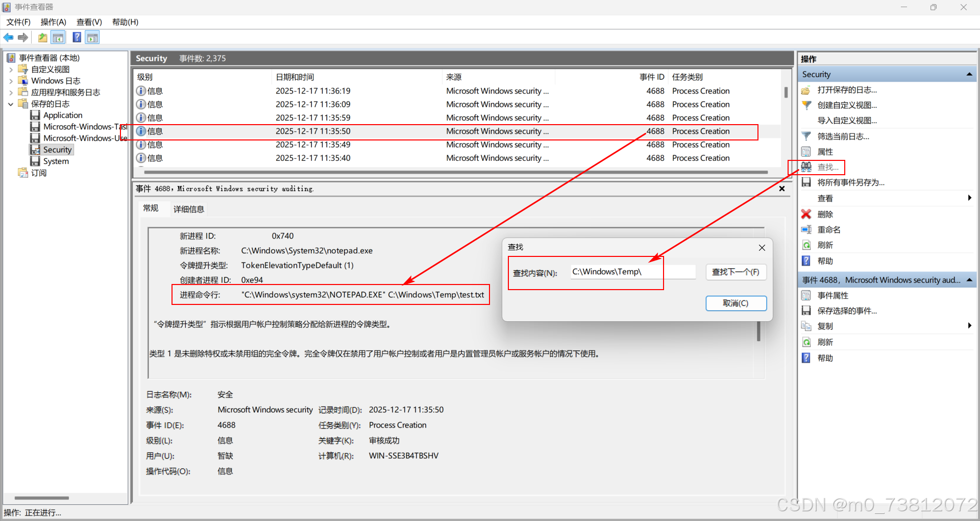Click the 事件属性 icon
This screenshot has height=521, width=980.
point(806,295)
